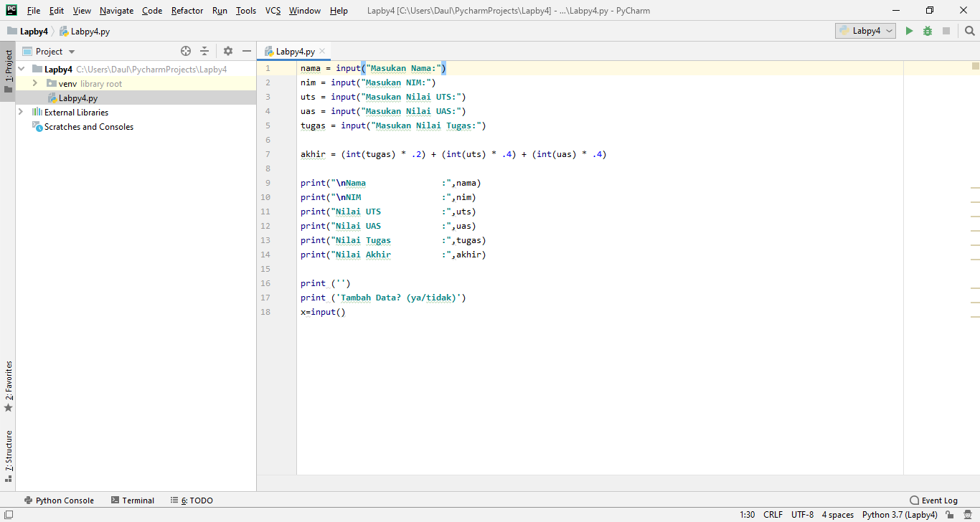Viewport: 980px width, 522px height.
Task: Open Project panel settings gear icon
Action: tap(227, 51)
